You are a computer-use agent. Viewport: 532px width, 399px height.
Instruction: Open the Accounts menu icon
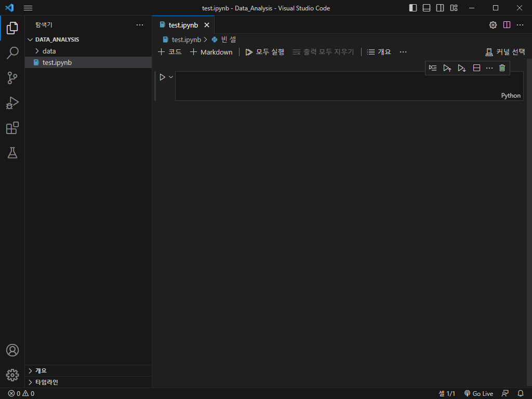12,350
